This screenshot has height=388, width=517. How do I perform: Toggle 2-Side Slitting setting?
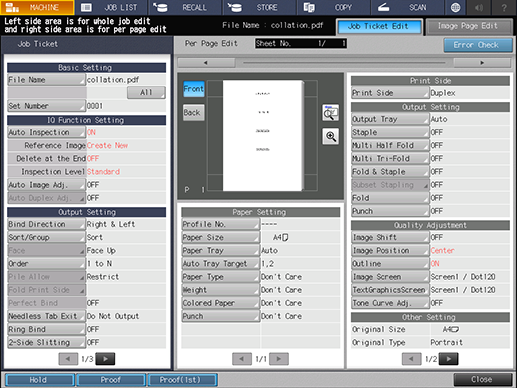[x=46, y=342]
